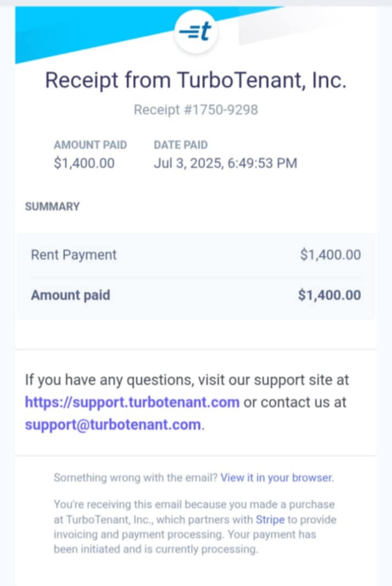The height and width of the screenshot is (586, 392).
Task: Click the TurboTenant logo icon
Action: click(196, 31)
